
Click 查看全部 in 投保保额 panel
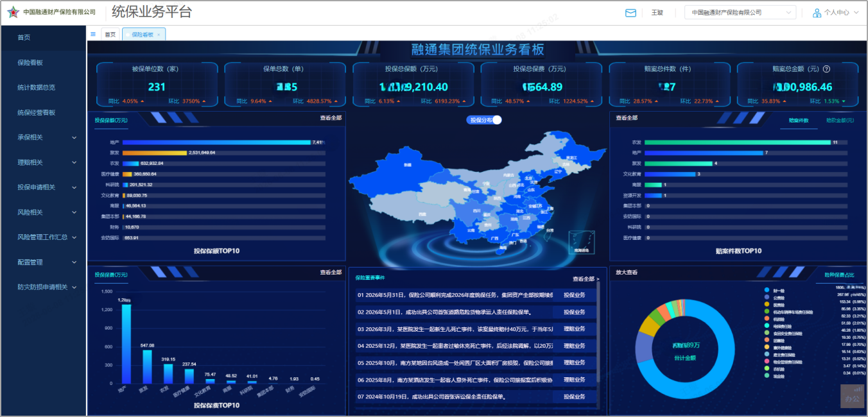(331, 118)
